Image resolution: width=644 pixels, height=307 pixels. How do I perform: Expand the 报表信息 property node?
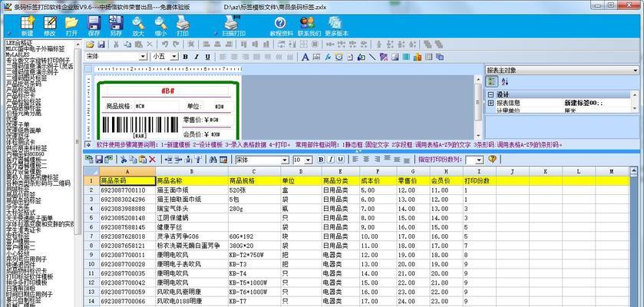pos(490,103)
